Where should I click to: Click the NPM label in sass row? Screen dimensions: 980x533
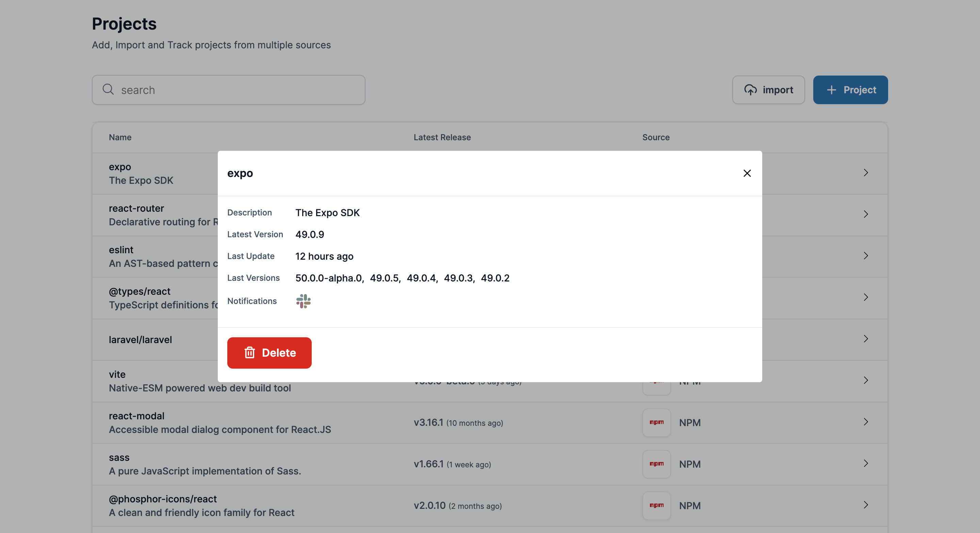pos(690,464)
